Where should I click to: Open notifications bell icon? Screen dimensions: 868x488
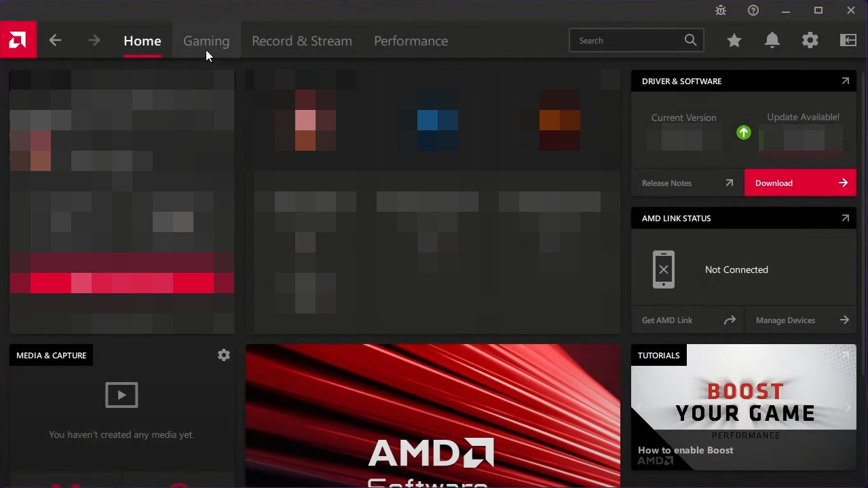tap(772, 41)
